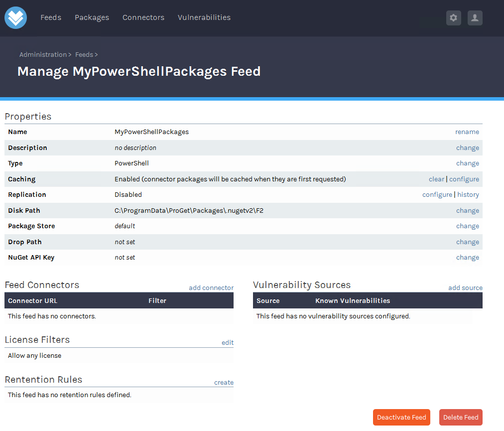Click the Caching 'Enabled' description text

click(x=230, y=179)
